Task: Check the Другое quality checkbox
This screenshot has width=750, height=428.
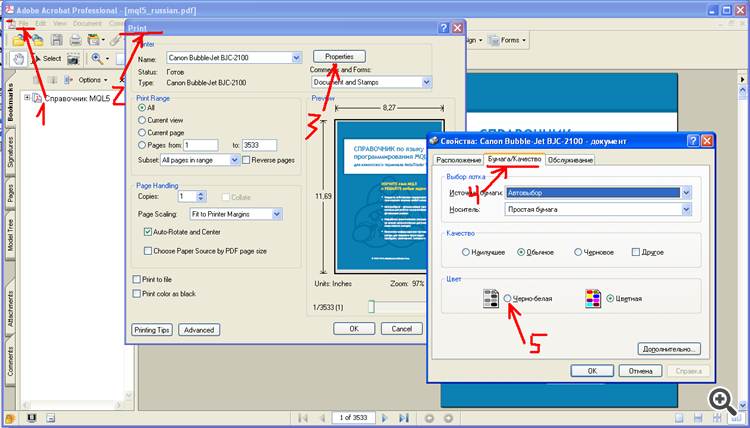Action: coord(636,252)
